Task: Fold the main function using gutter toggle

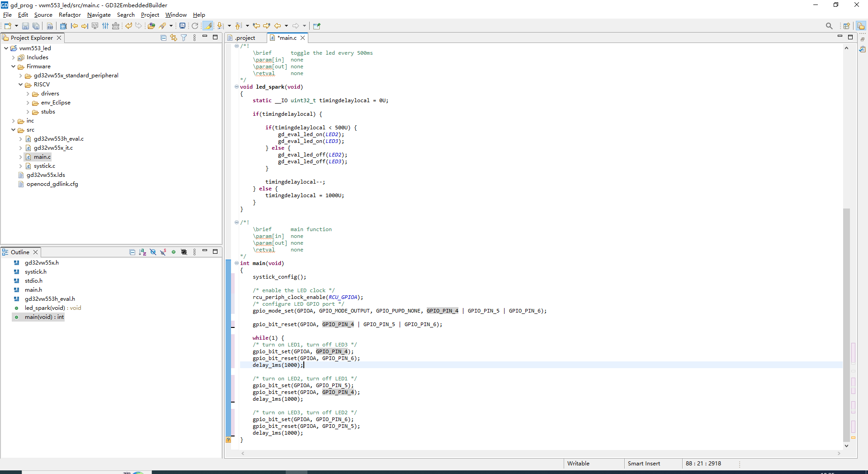Action: tap(236, 263)
